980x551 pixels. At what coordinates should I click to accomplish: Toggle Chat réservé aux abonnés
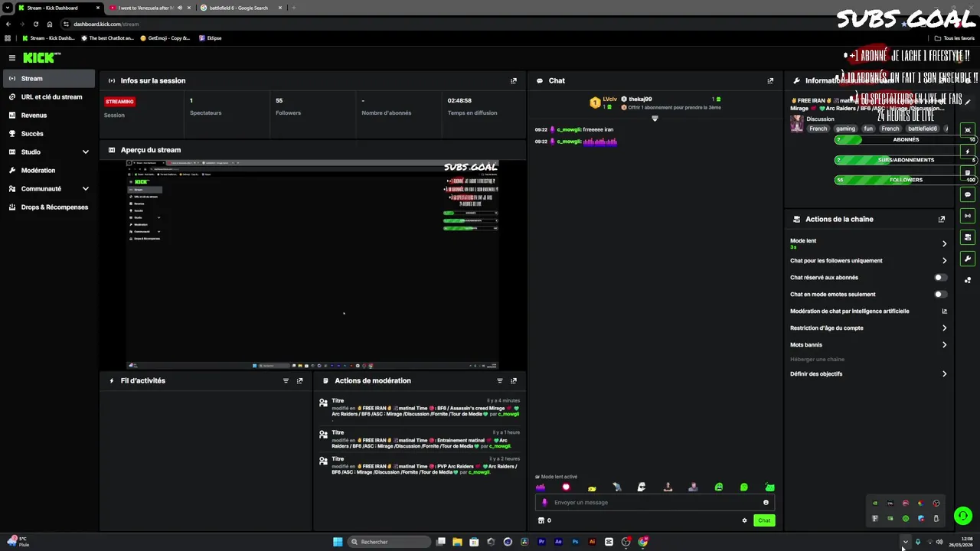click(940, 277)
